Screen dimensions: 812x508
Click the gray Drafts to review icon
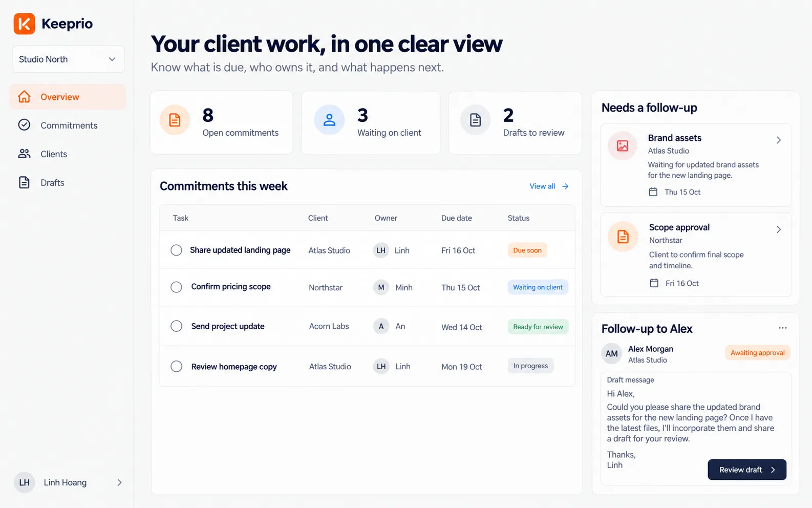pos(475,120)
